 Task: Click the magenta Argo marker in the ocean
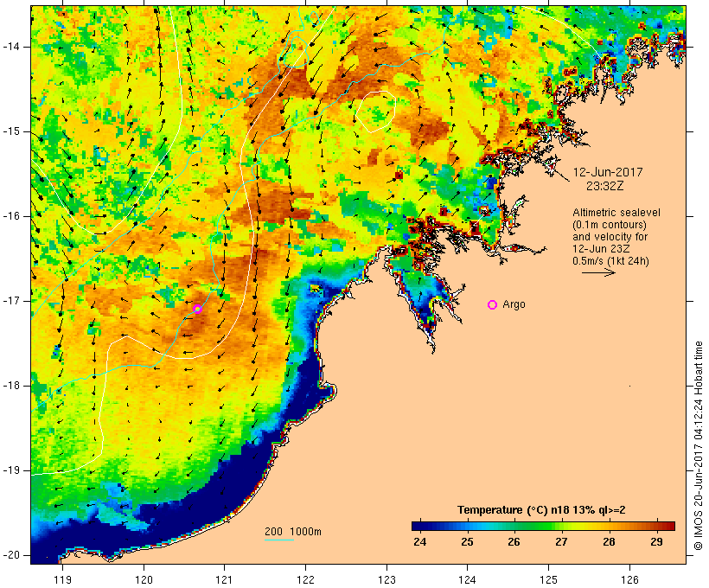(198, 309)
